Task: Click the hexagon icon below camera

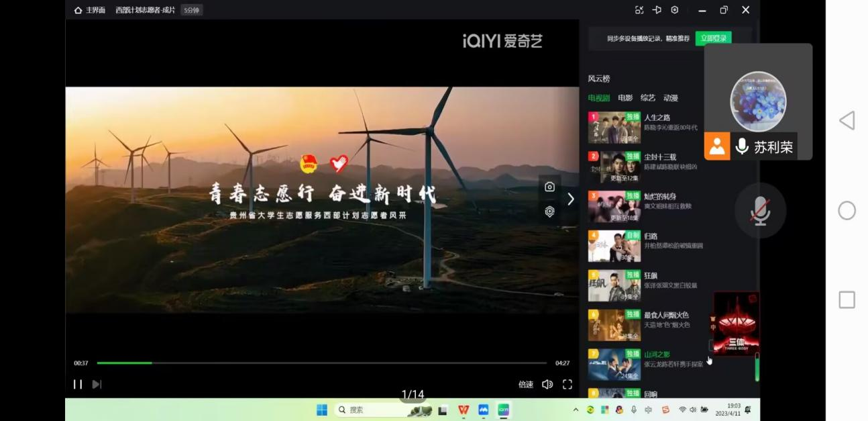Action: [x=549, y=212]
